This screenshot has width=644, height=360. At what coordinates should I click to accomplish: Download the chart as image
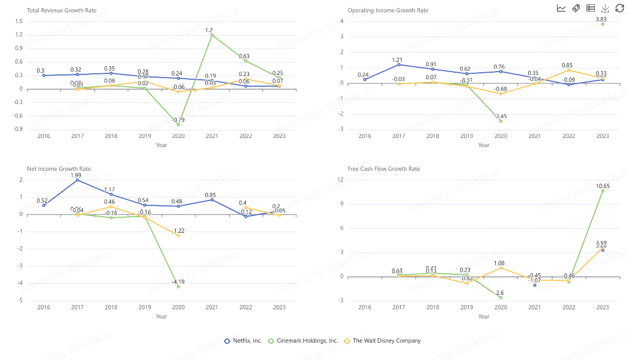605,8
